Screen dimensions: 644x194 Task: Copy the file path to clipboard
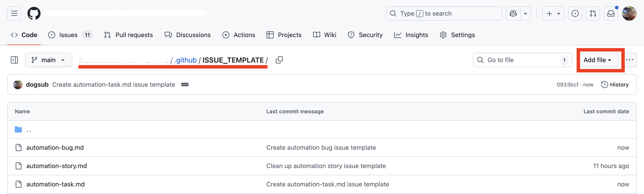pos(279,60)
